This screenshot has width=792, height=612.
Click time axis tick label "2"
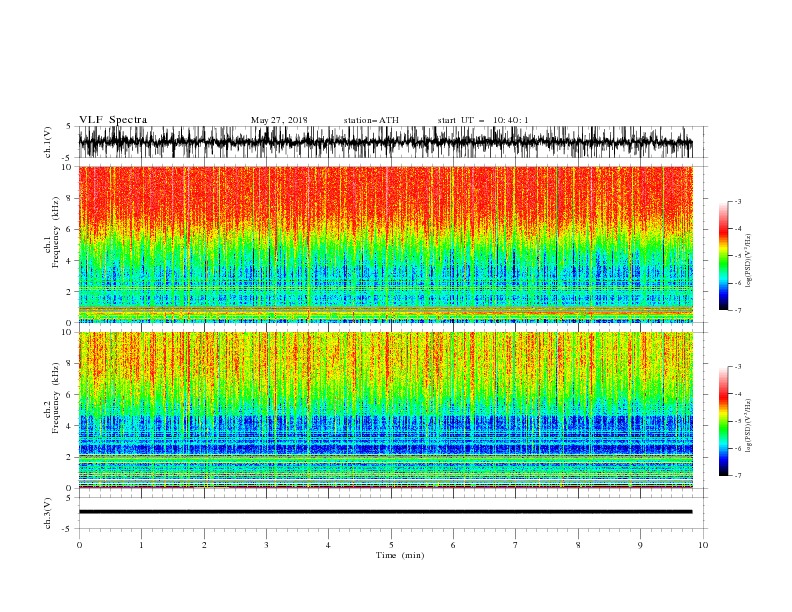point(204,545)
